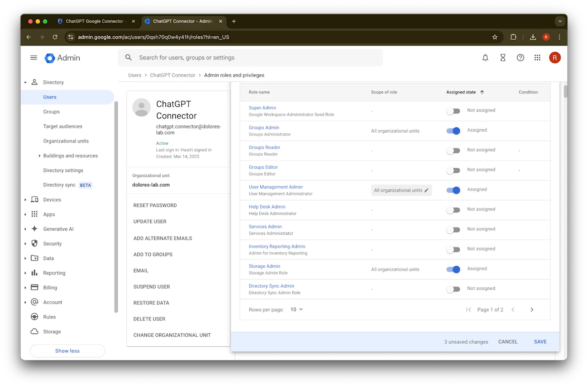The height and width of the screenshot is (387, 588).
Task: Open Groups in the sidebar
Action: point(51,112)
